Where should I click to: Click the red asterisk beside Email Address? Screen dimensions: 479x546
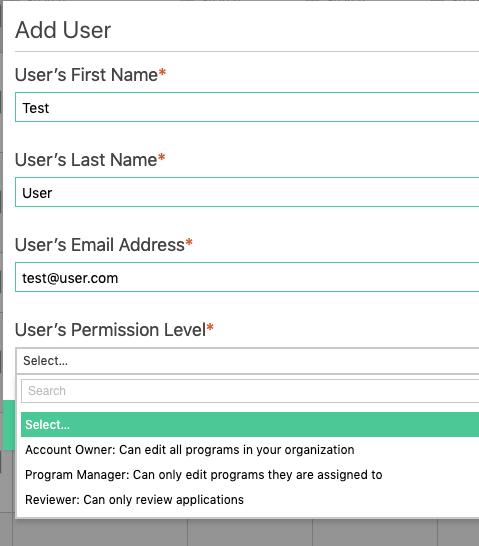[x=189, y=242]
